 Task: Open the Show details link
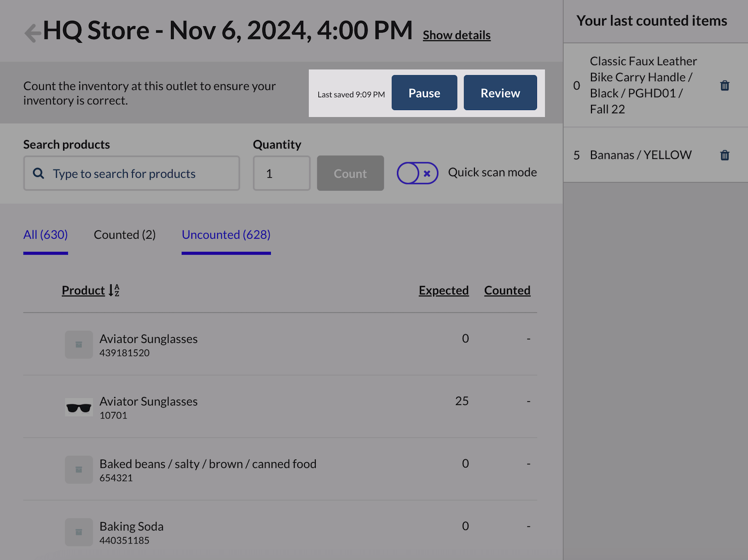pyautogui.click(x=457, y=35)
